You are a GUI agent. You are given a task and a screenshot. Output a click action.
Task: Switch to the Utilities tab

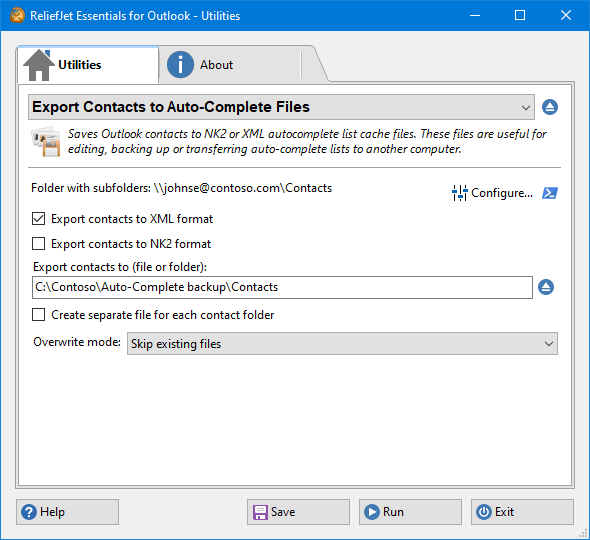point(88,65)
